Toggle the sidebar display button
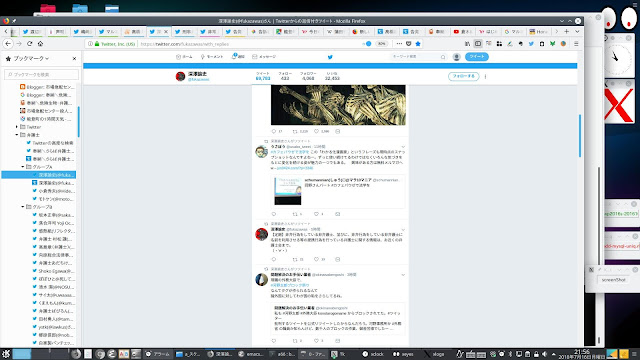Image resolution: width=640 pixels, height=360 pixels. (x=478, y=44)
